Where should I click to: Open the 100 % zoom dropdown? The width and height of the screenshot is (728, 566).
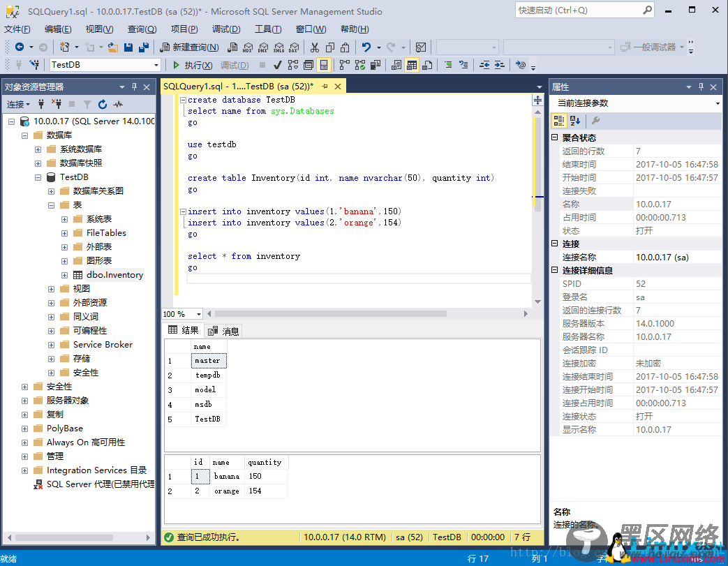tap(198, 314)
